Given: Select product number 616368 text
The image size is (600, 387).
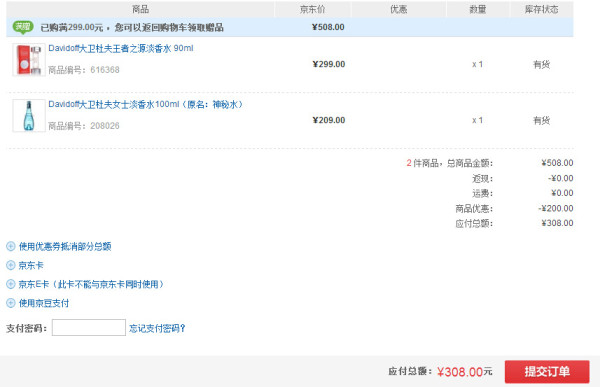Looking at the screenshot, I should pyautogui.click(x=105, y=70).
